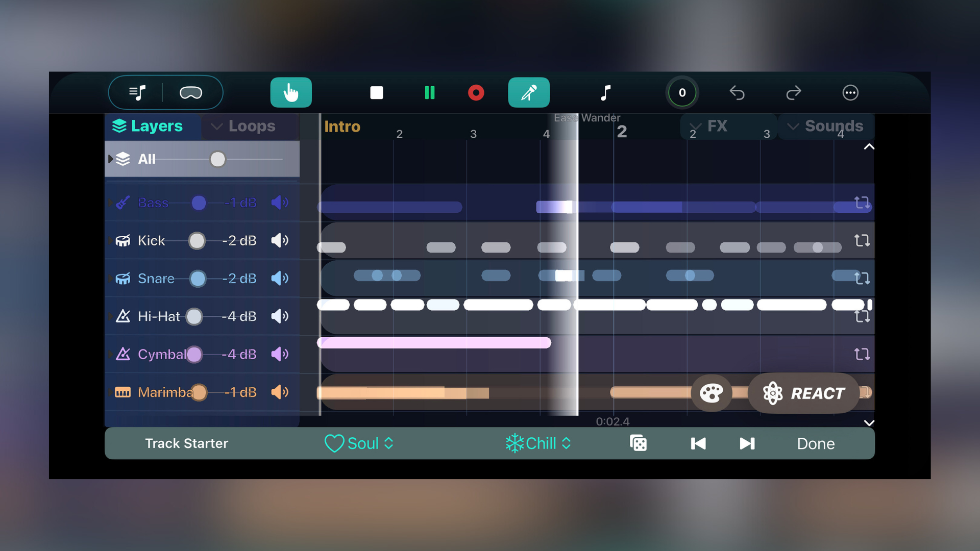Skip to the next track starter
Image resolution: width=980 pixels, height=551 pixels.
point(747,443)
